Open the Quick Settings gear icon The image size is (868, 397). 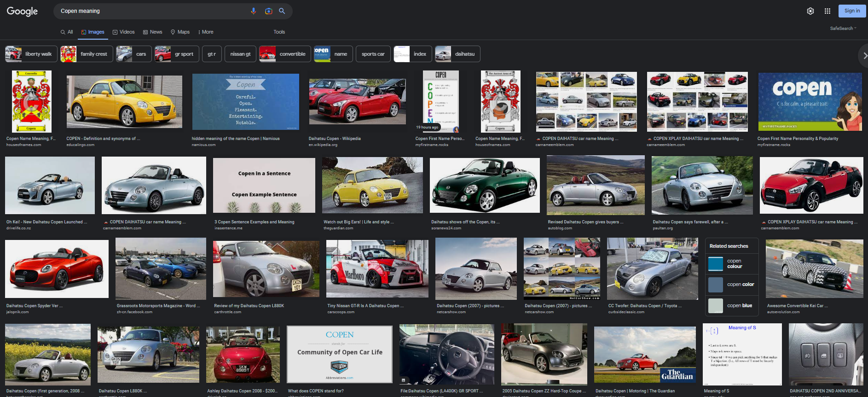pyautogui.click(x=810, y=11)
